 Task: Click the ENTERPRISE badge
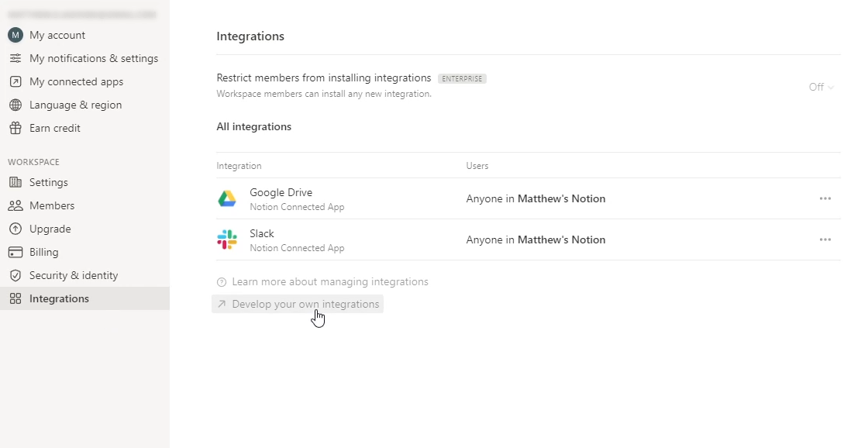tap(462, 78)
